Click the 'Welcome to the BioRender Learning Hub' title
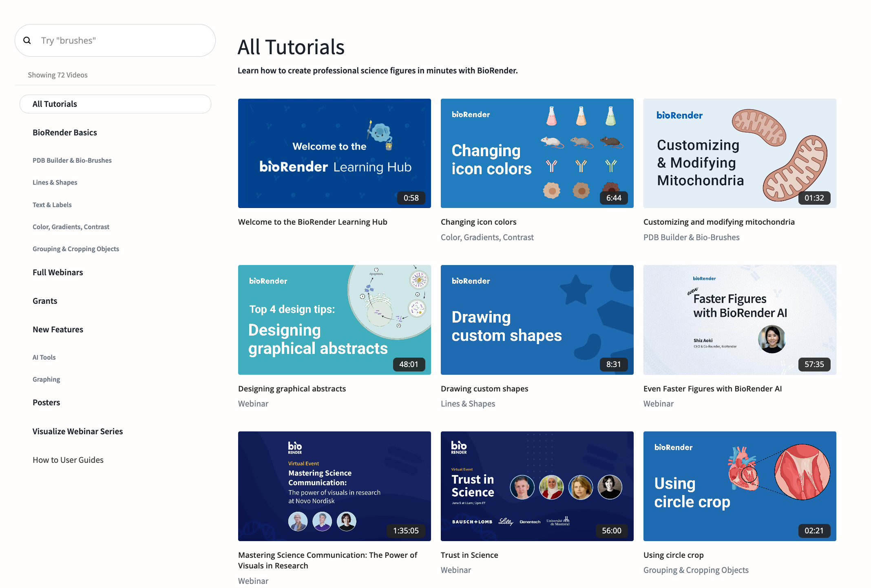This screenshot has width=871, height=588. point(313,222)
